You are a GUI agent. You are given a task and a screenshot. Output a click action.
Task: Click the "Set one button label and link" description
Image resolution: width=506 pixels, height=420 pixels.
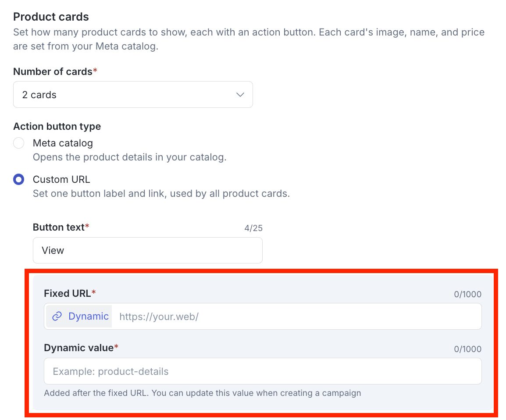[x=161, y=193]
